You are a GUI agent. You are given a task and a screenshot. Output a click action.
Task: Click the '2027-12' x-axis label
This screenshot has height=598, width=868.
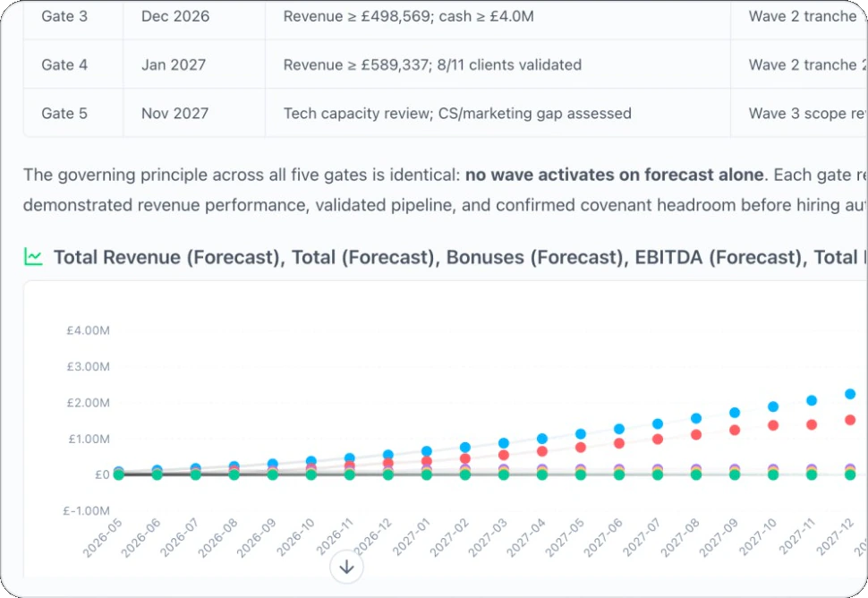pos(835,538)
